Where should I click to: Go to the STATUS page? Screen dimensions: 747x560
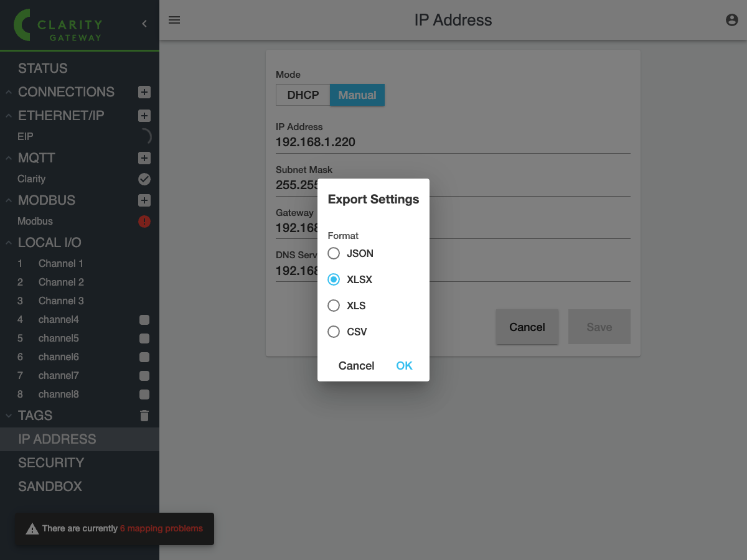coord(43,68)
